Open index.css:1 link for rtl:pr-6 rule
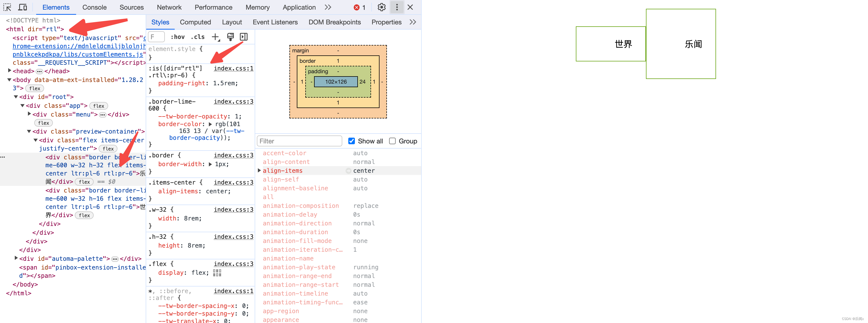The width and height of the screenshot is (868, 323). coord(234,68)
